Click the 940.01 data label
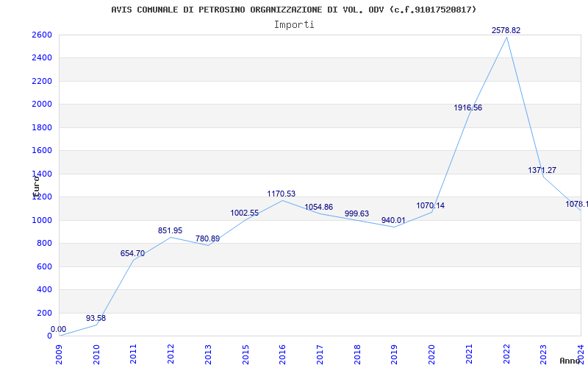The width and height of the screenshot is (588, 368). (393, 221)
